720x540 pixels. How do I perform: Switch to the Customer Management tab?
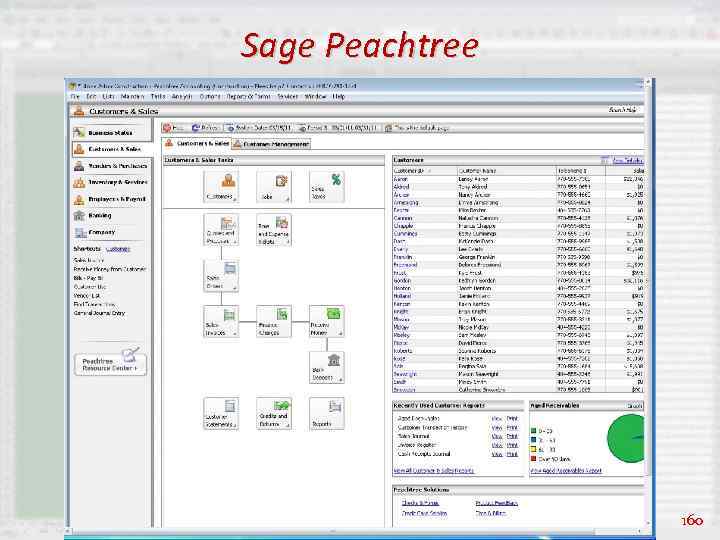(x=271, y=144)
